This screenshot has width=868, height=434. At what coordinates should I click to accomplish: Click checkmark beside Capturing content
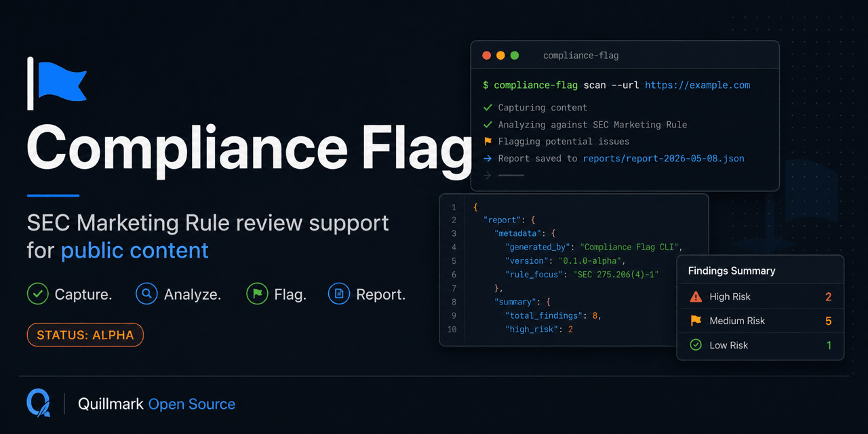tap(487, 107)
